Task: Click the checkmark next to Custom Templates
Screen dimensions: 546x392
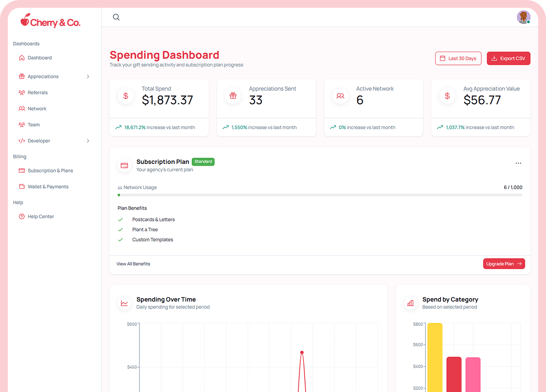Action: pos(121,240)
